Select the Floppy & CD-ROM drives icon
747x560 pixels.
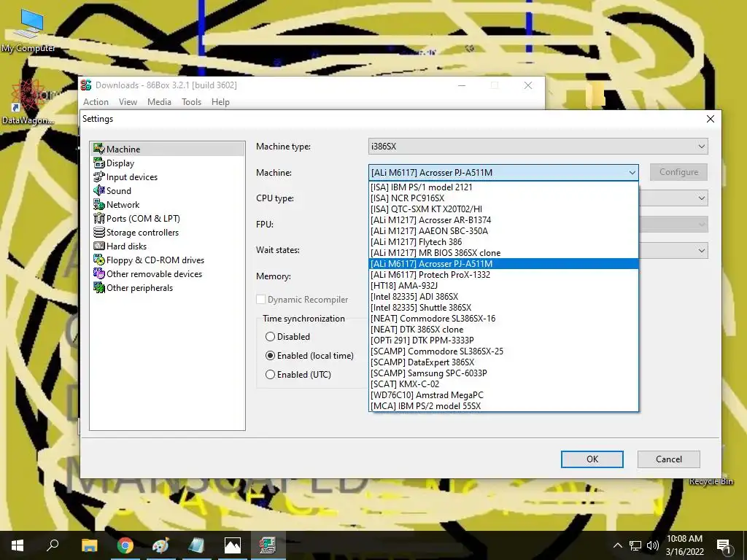tap(99, 260)
